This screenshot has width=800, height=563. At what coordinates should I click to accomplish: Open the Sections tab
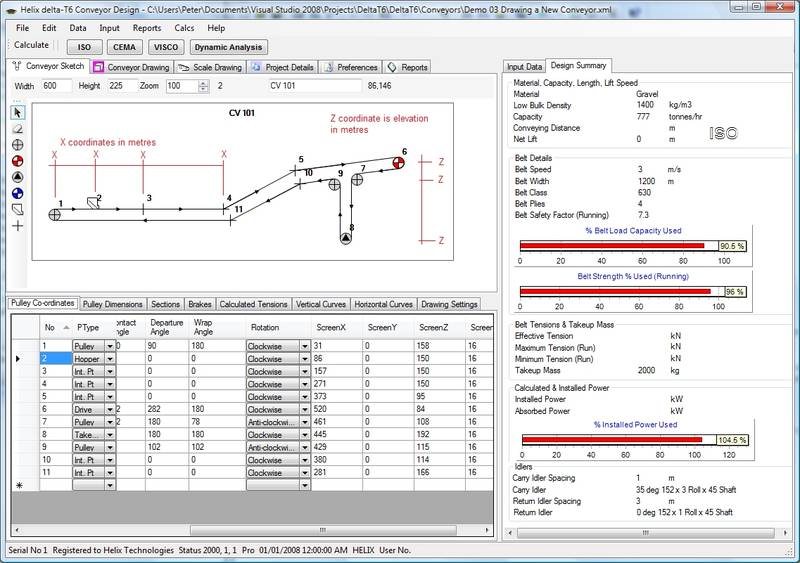pyautogui.click(x=165, y=304)
